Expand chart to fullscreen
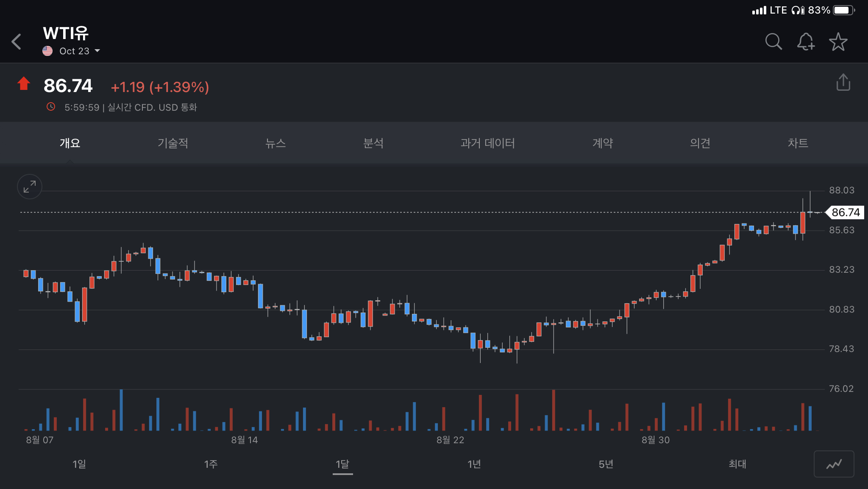Viewport: 868px width, 489px height. pos(30,187)
